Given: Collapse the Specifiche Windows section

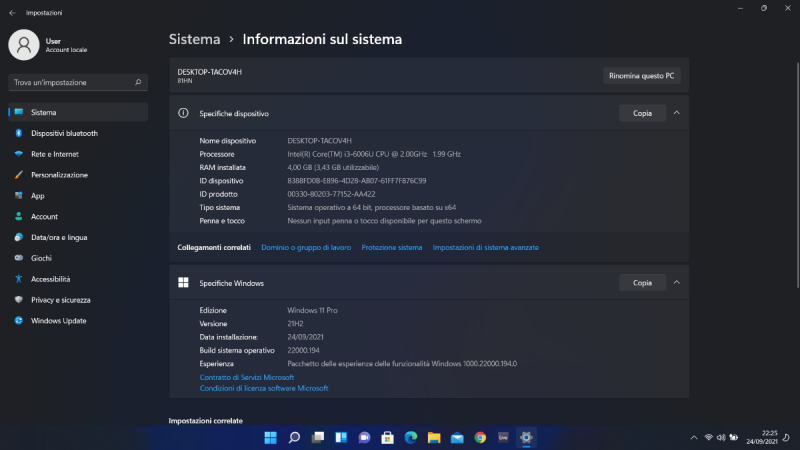Looking at the screenshot, I should [x=677, y=282].
